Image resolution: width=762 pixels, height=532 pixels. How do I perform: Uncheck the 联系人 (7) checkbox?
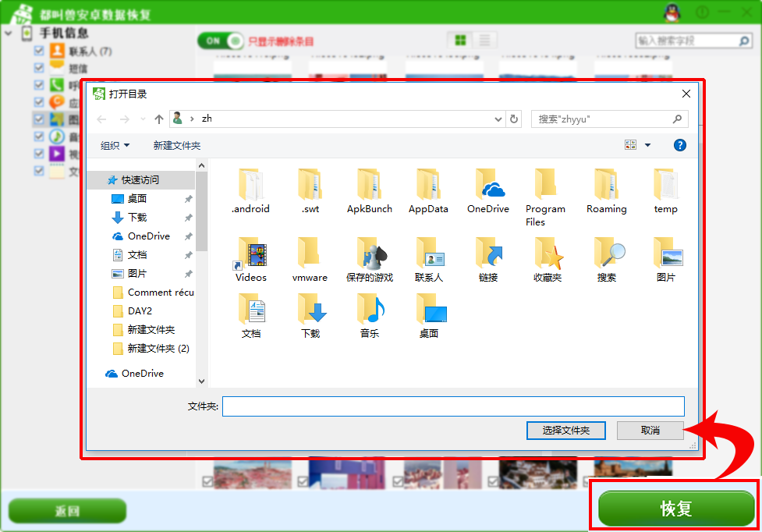click(39, 51)
